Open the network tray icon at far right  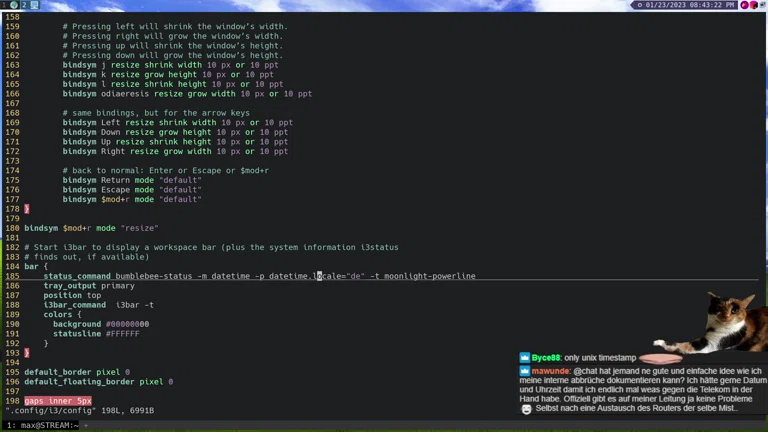pyautogui.click(x=763, y=5)
